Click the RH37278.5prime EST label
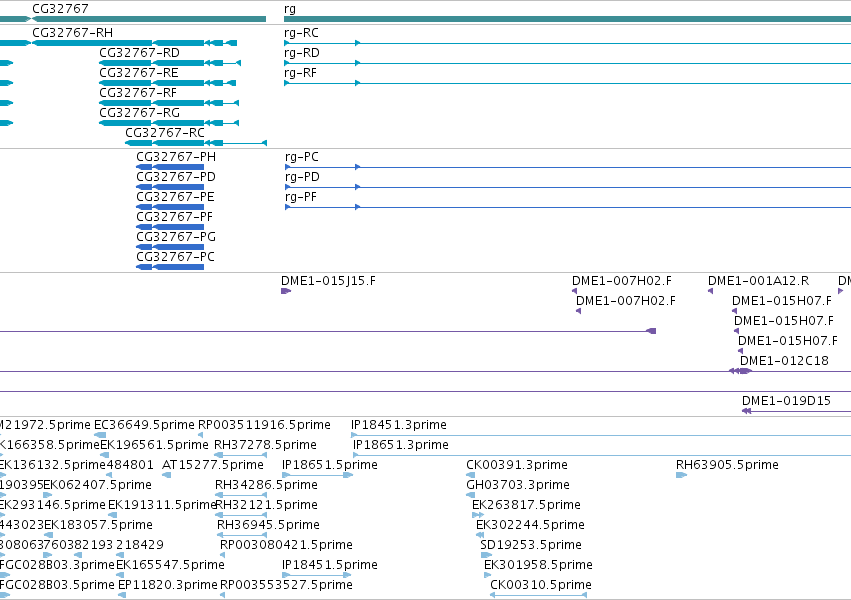This screenshot has width=851, height=600. click(x=265, y=445)
